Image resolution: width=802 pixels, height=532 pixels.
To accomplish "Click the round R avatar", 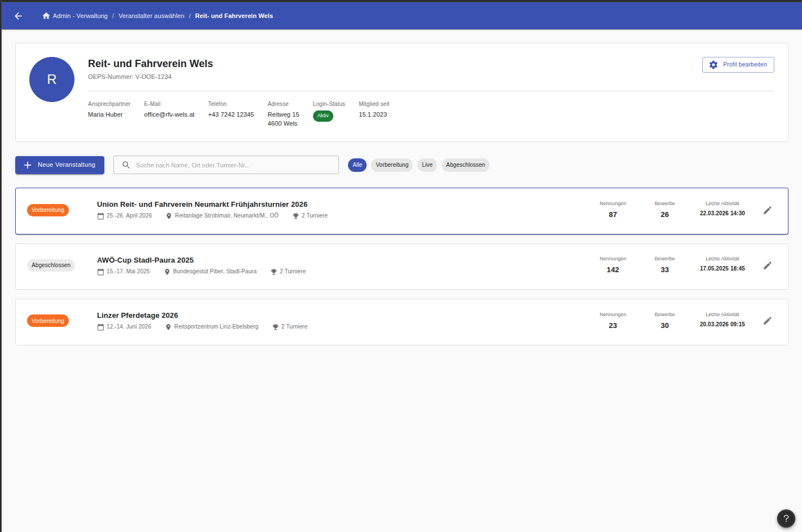I will (52, 79).
